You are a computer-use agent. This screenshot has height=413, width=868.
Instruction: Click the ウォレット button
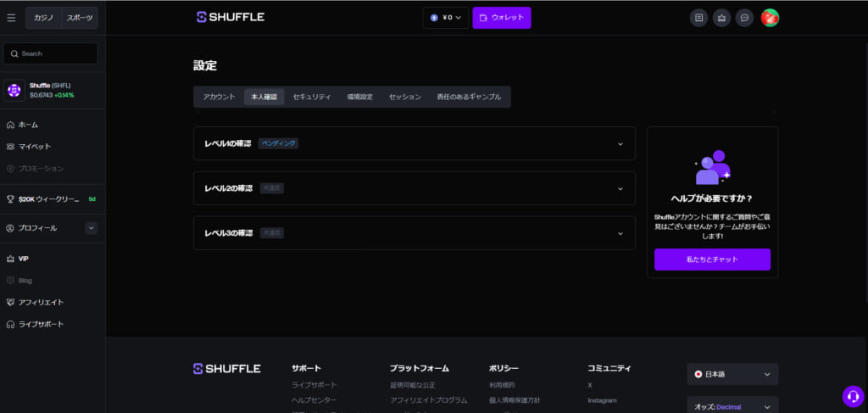pyautogui.click(x=502, y=18)
